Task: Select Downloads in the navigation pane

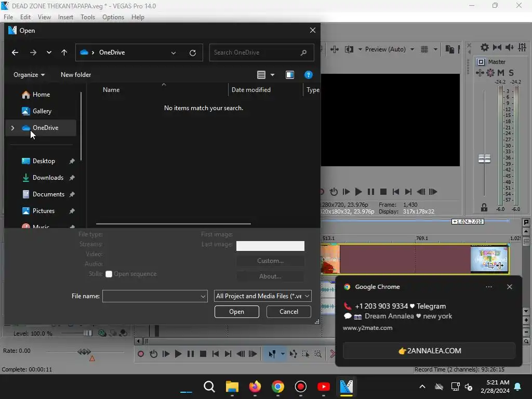Action: (48, 178)
